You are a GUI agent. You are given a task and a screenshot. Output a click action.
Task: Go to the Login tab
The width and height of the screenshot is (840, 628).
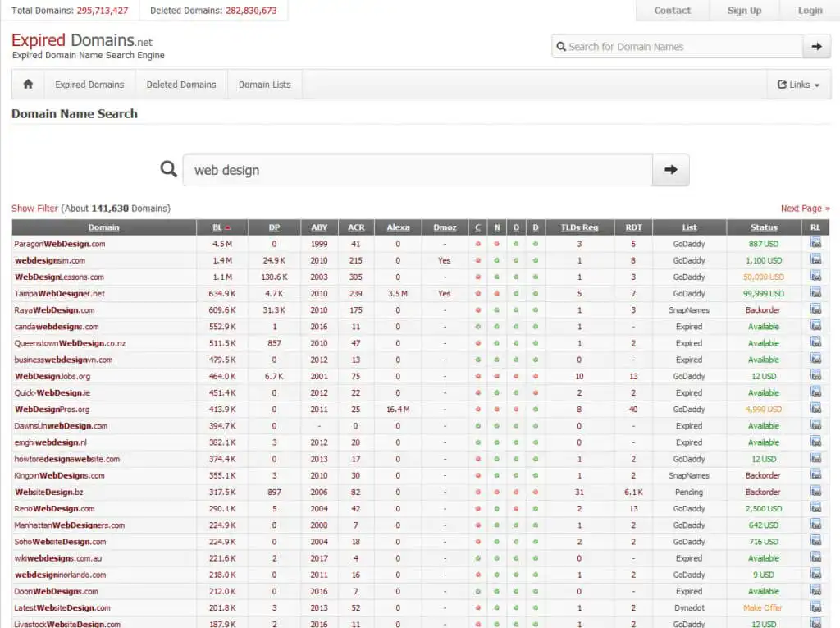click(810, 10)
